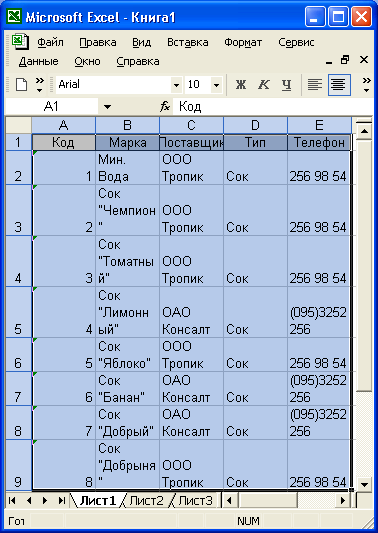The height and width of the screenshot is (533, 378).
Task: Click NUM indicator in status bar
Action: 248,521
